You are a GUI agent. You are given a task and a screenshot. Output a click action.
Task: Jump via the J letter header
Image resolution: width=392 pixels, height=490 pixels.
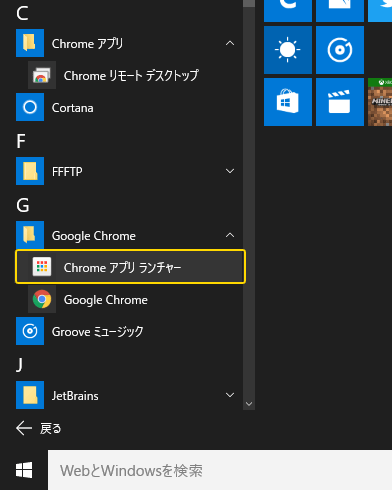(19, 365)
